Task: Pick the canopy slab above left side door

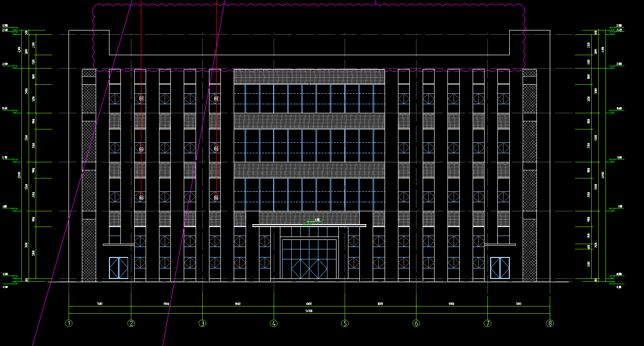Action: click(119, 245)
